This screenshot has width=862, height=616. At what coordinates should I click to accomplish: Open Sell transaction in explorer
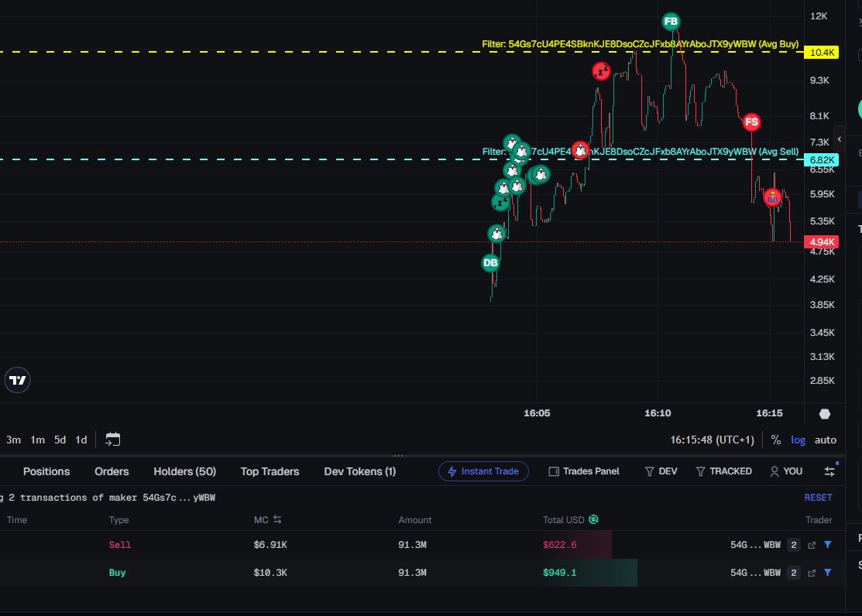(x=812, y=545)
